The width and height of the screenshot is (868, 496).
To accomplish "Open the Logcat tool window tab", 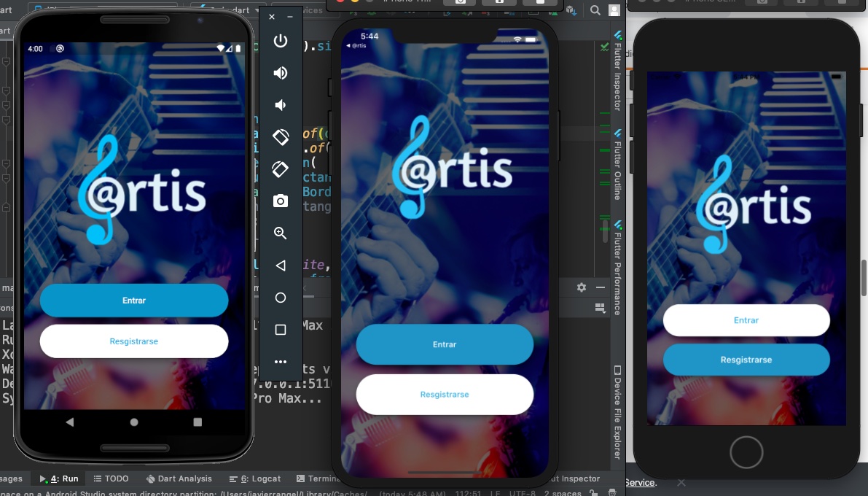I will [x=255, y=479].
